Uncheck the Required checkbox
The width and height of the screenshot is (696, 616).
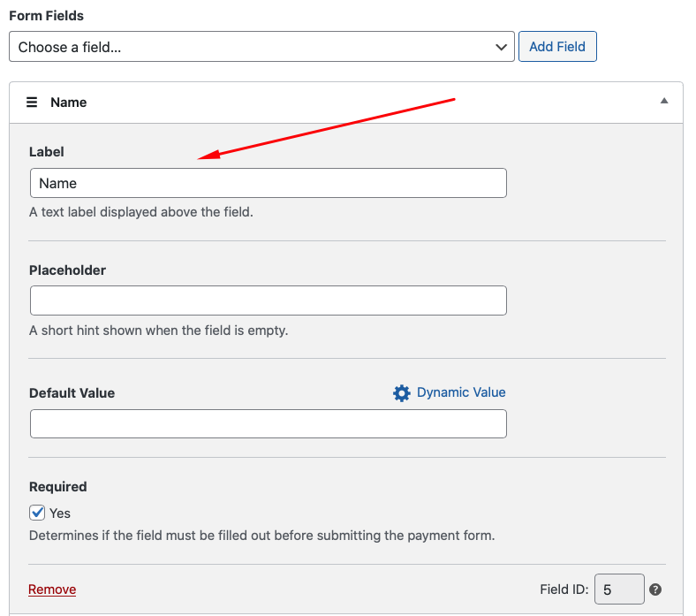(x=37, y=513)
